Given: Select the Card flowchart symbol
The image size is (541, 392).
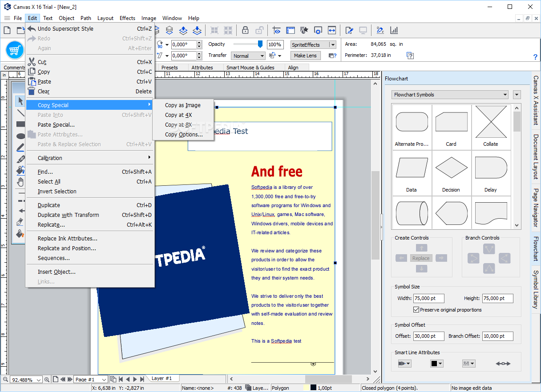Looking at the screenshot, I should (x=451, y=127).
